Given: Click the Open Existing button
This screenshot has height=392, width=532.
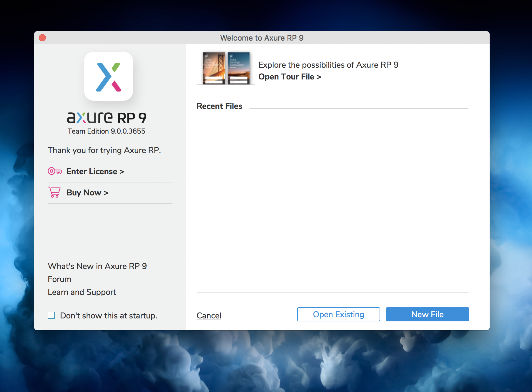Looking at the screenshot, I should pyautogui.click(x=338, y=314).
